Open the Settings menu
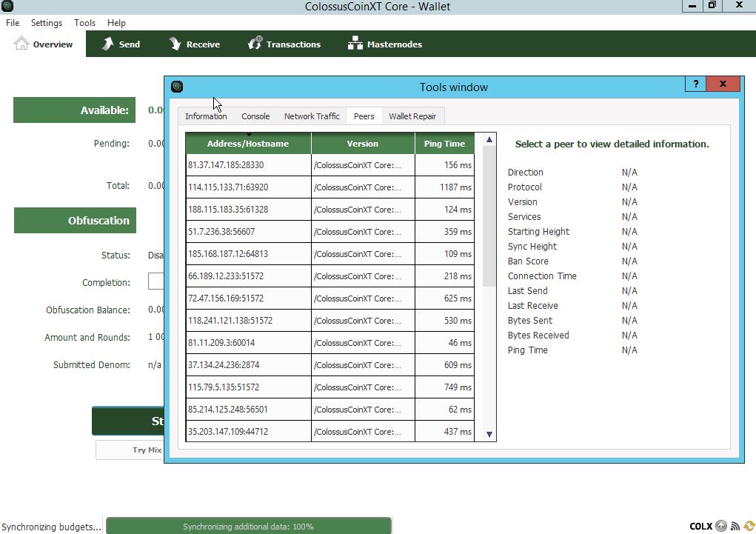The height and width of the screenshot is (534, 756). [x=47, y=23]
